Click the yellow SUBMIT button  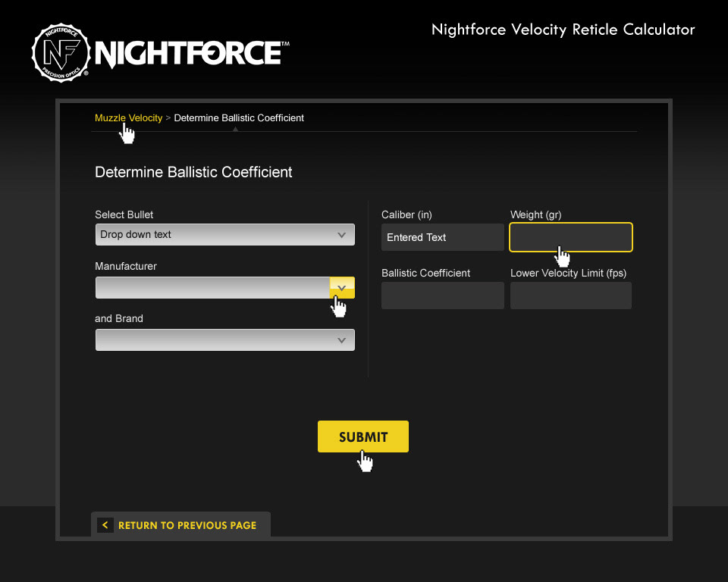click(x=363, y=436)
